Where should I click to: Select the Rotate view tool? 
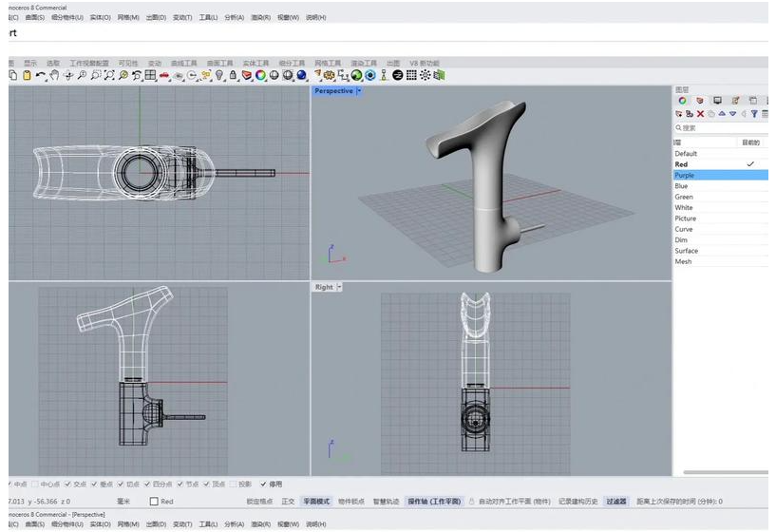pos(68,75)
